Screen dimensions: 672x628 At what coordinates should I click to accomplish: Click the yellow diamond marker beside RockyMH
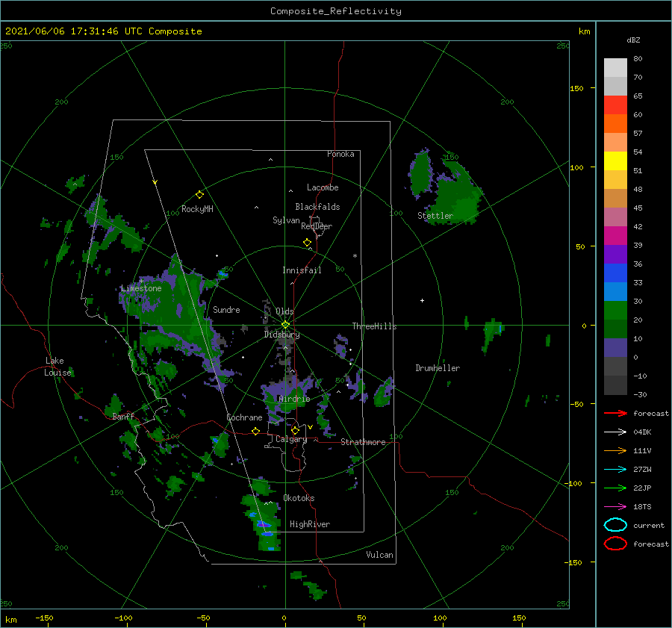pyautogui.click(x=199, y=195)
